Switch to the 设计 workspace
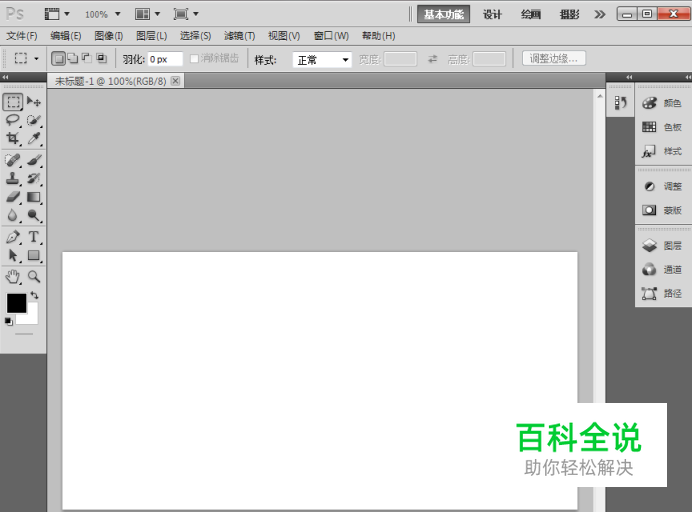 click(492, 14)
